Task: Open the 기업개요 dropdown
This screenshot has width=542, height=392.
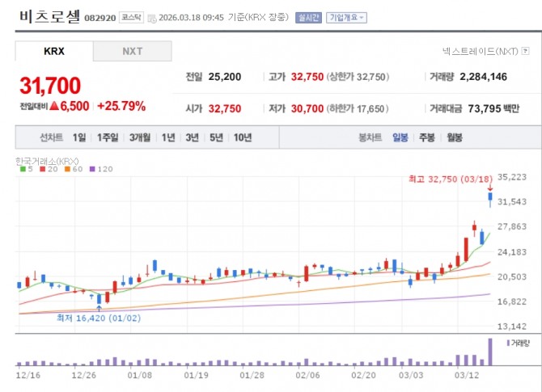Action: [346, 18]
